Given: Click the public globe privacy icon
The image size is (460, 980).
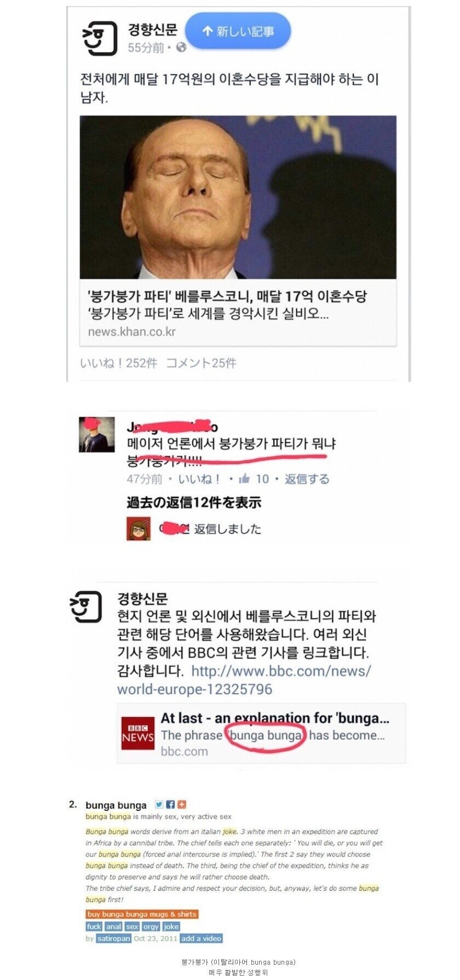Looking at the screenshot, I should click(181, 48).
